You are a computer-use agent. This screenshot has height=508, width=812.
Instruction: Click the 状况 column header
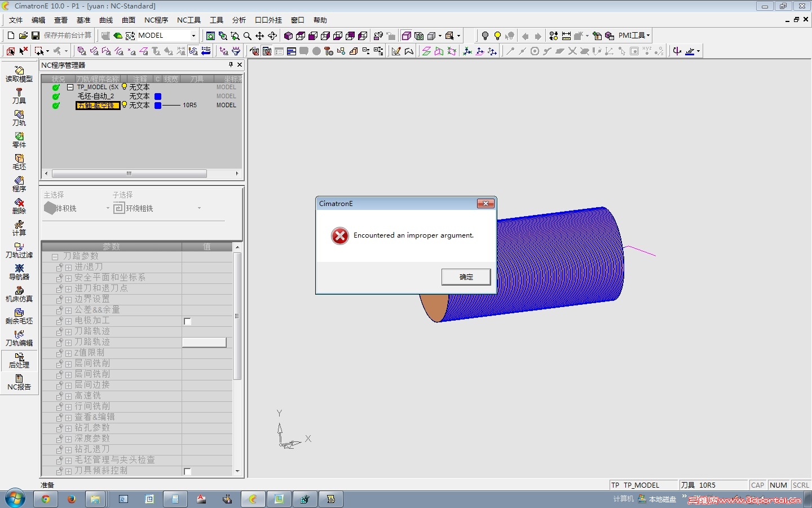click(59, 79)
